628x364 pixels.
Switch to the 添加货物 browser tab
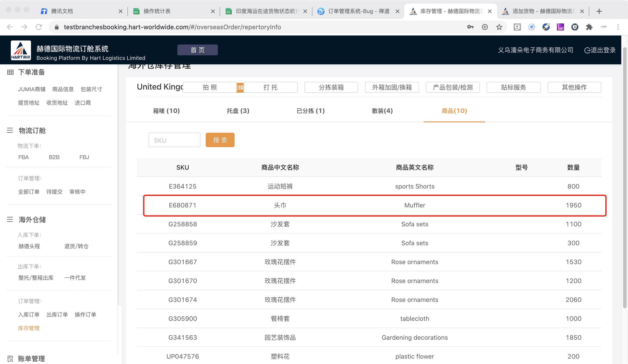[x=543, y=11]
